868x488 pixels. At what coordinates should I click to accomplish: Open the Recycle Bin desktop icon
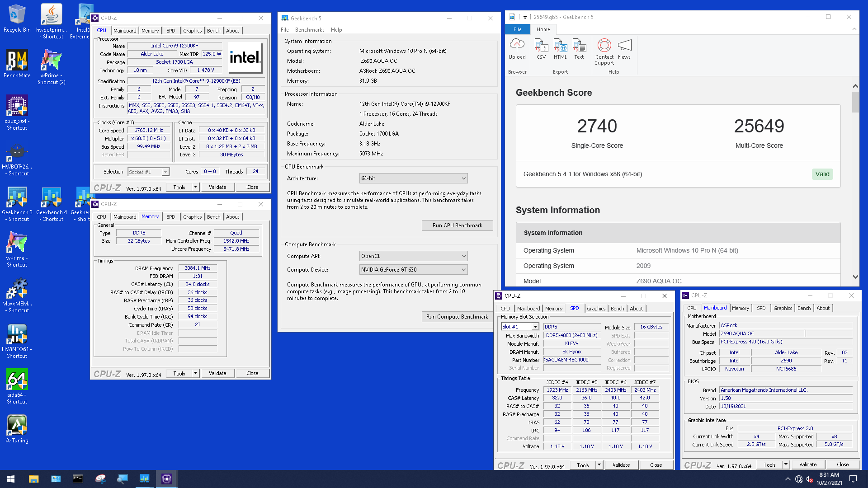[17, 18]
